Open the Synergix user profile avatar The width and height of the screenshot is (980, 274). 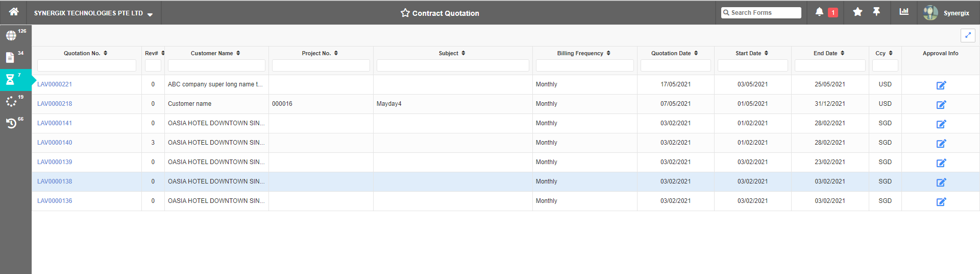pos(930,13)
